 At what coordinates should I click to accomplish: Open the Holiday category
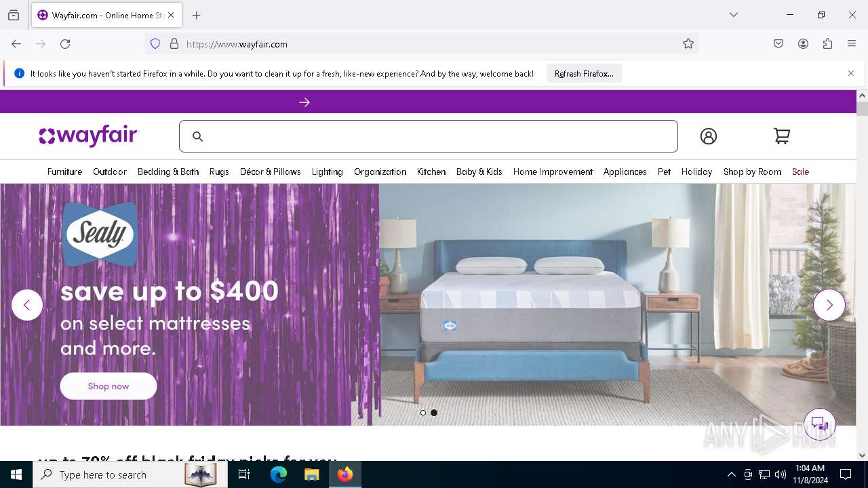click(696, 171)
